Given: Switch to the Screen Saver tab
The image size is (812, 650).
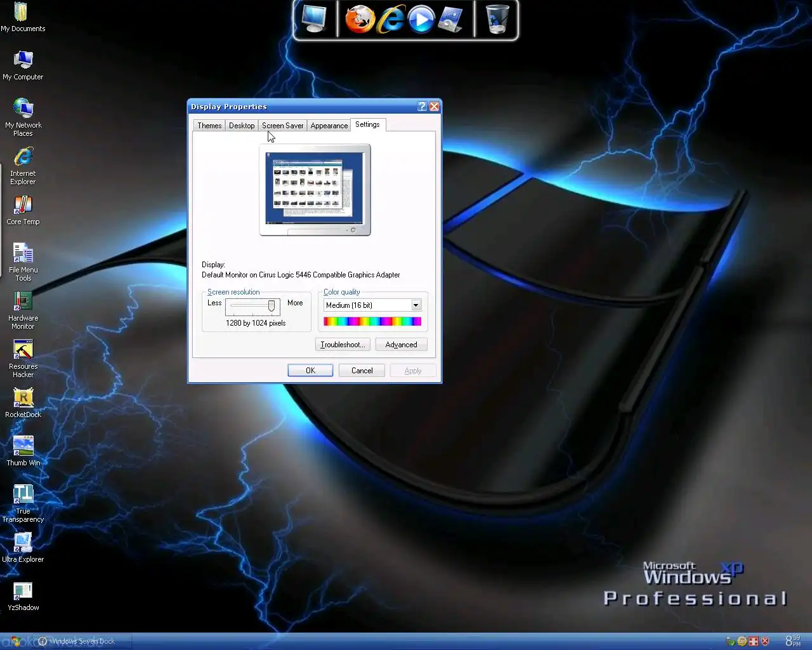Looking at the screenshot, I should tap(282, 126).
